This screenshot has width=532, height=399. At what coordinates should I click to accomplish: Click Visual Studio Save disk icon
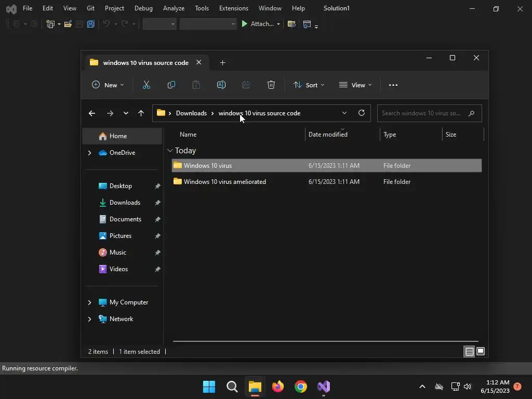pos(79,24)
